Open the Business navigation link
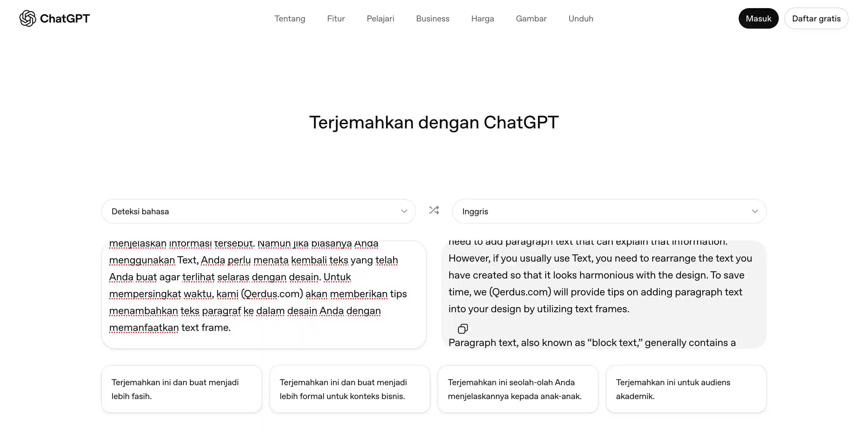 pyautogui.click(x=433, y=18)
